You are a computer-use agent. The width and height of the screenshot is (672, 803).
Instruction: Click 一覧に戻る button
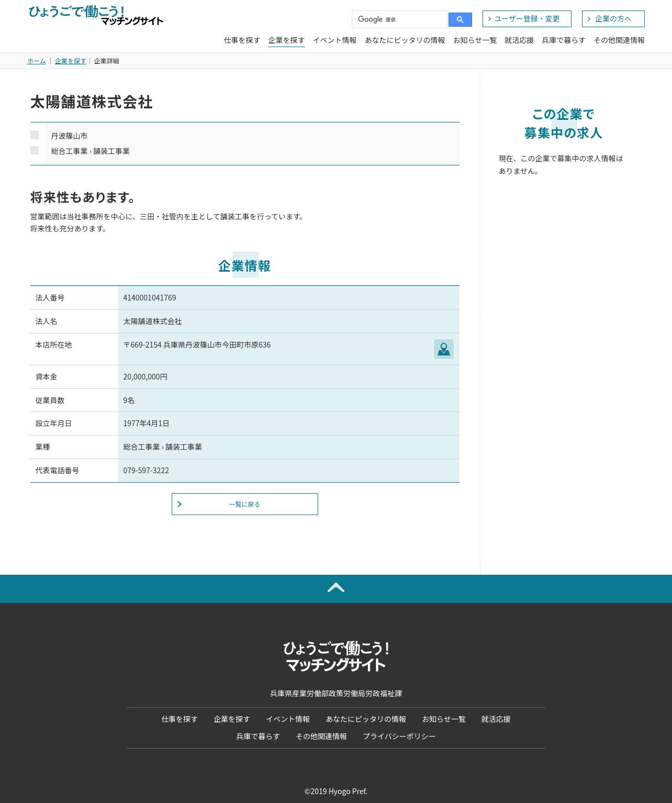244,504
